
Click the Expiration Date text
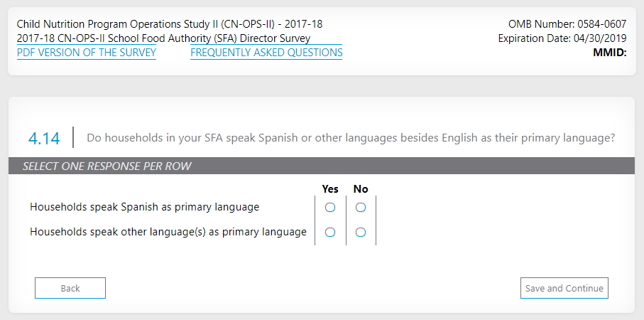562,38
